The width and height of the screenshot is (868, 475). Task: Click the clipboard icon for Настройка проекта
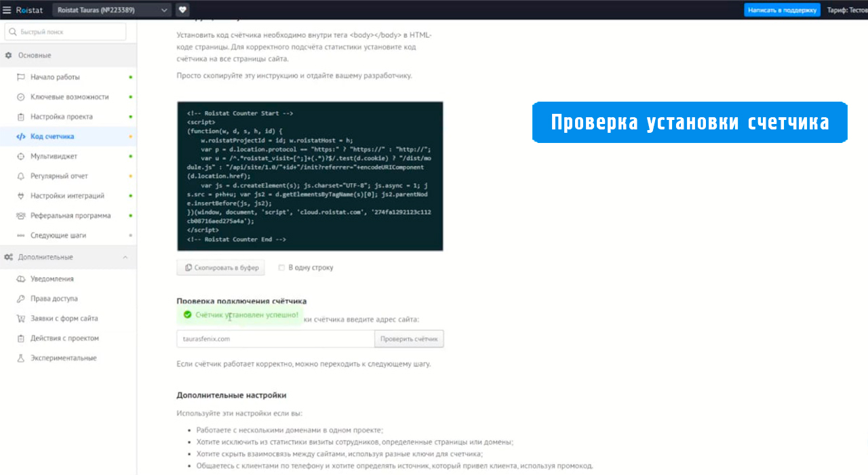21,117
